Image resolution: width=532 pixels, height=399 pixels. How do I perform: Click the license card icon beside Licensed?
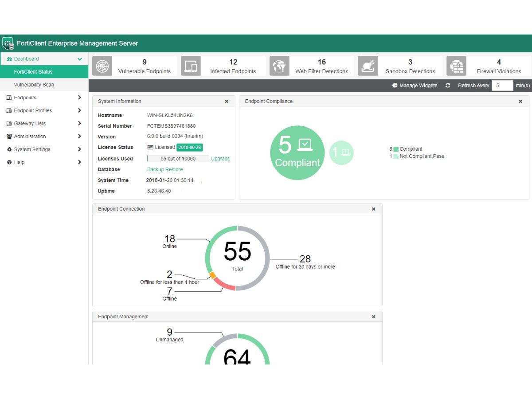150,147
